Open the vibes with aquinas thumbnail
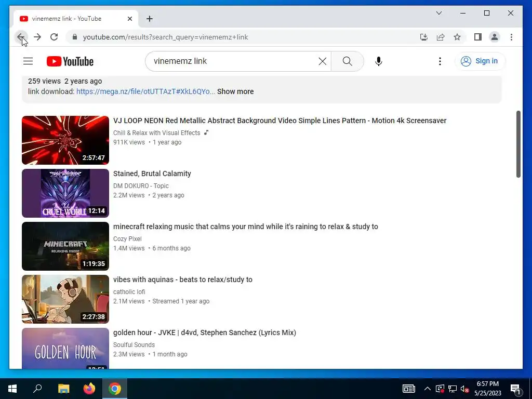The width and height of the screenshot is (532, 399). 65,299
